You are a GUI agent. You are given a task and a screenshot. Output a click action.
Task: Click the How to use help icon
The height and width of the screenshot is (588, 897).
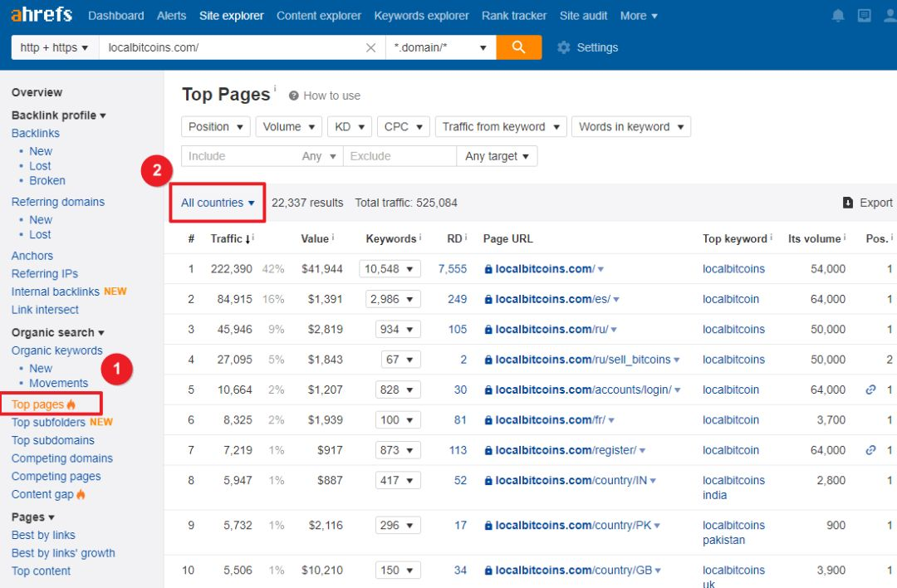pos(293,96)
